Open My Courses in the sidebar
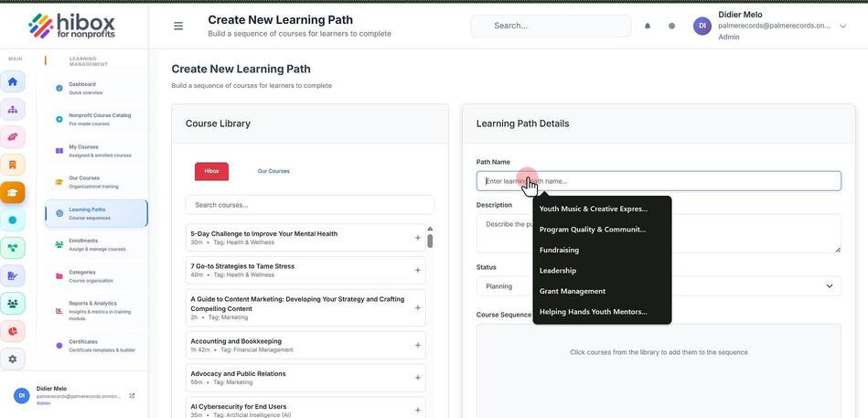868x418 pixels. [96, 151]
